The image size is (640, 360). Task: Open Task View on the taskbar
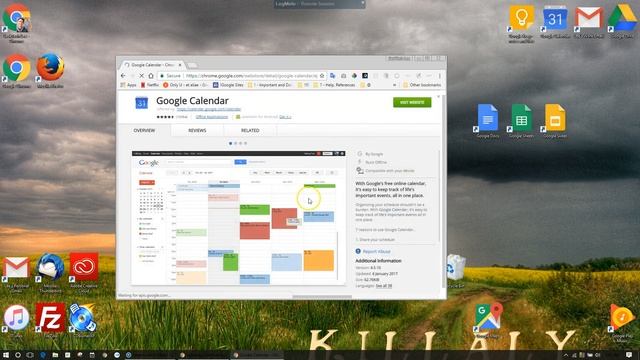(x=30, y=355)
